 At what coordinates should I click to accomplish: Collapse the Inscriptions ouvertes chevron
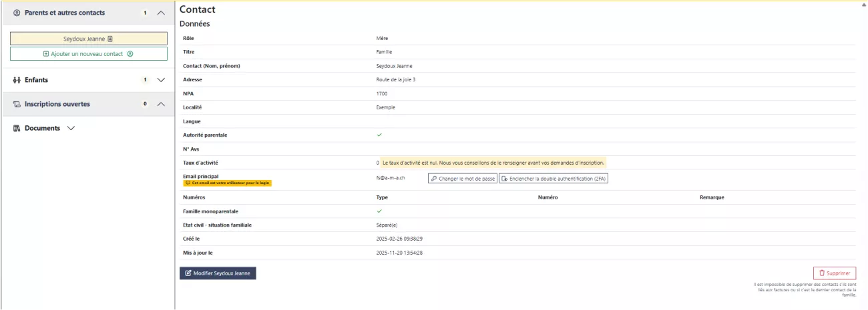(x=160, y=104)
